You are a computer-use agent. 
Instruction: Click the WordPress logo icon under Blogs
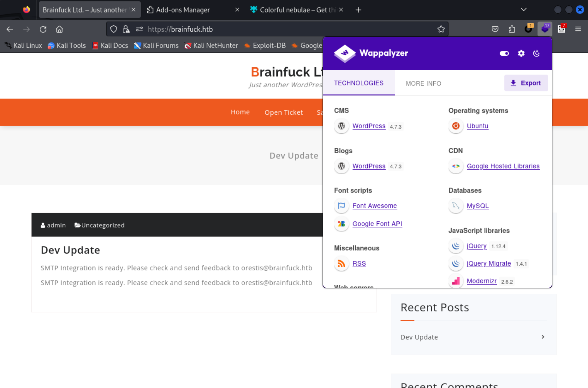pyautogui.click(x=341, y=166)
